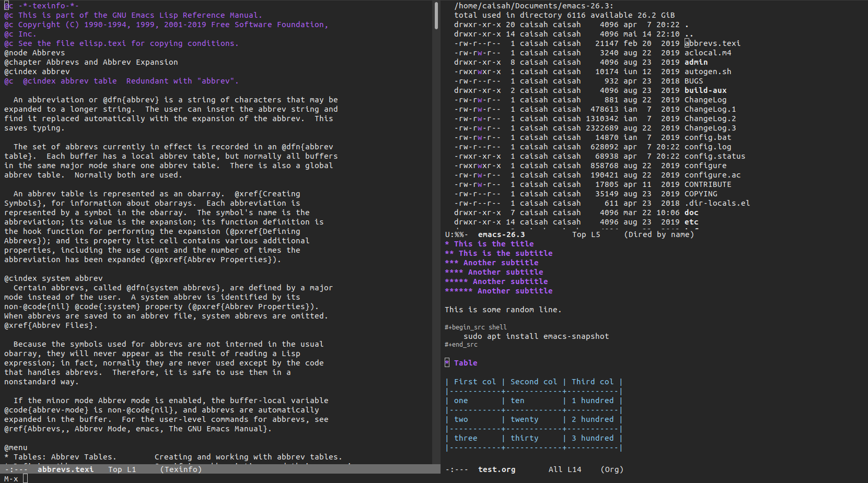The image size is (868, 483).
Task: Click the #+end_src line
Action: (461, 345)
